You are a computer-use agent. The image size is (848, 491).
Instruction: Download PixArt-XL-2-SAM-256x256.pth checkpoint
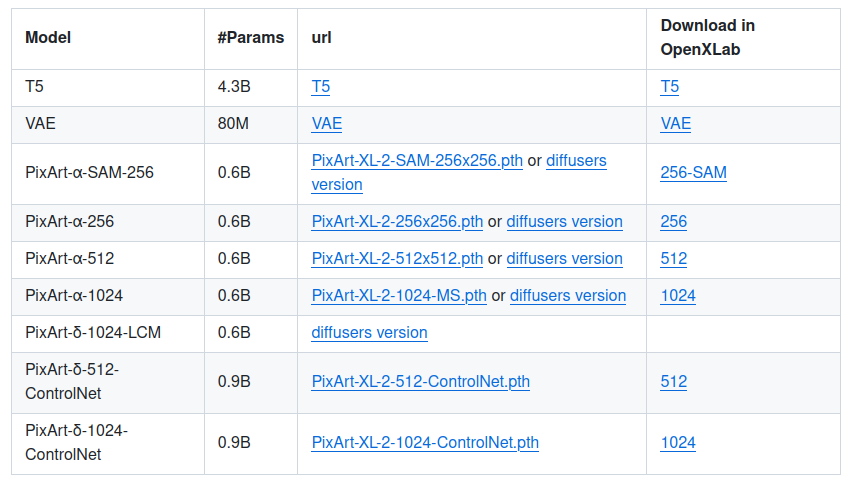point(417,160)
